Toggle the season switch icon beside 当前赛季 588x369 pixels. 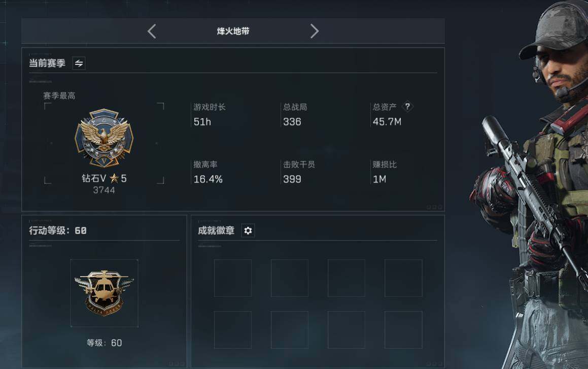pos(79,63)
